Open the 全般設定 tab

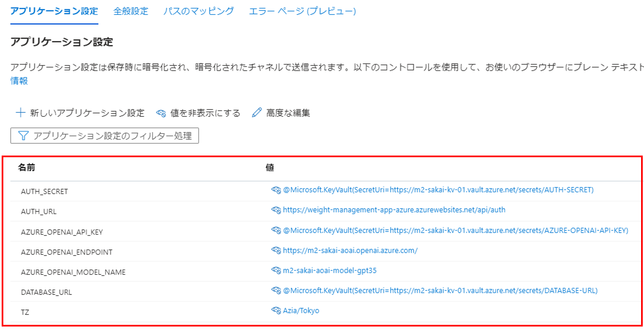coord(131,11)
